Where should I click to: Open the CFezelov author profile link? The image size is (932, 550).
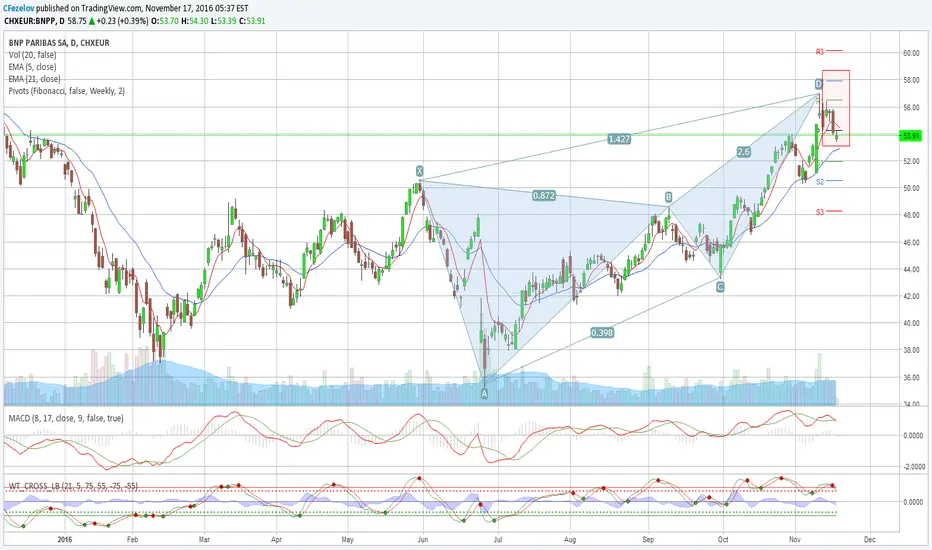point(19,8)
